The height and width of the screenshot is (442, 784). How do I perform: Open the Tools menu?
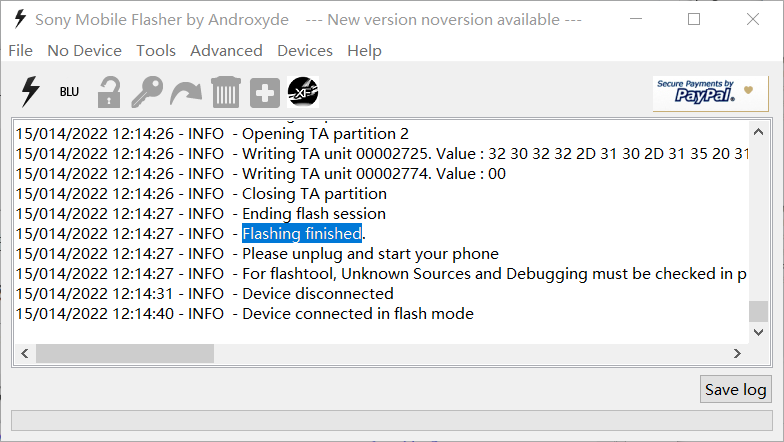click(x=156, y=51)
